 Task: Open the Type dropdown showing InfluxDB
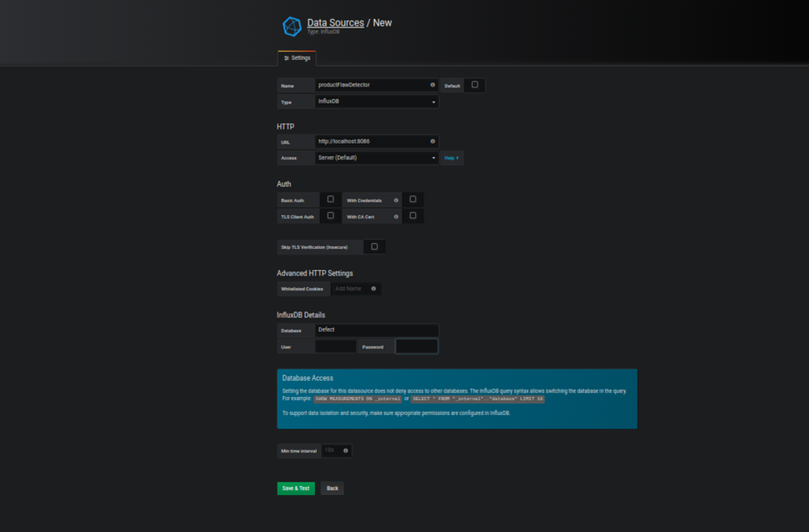(377, 101)
